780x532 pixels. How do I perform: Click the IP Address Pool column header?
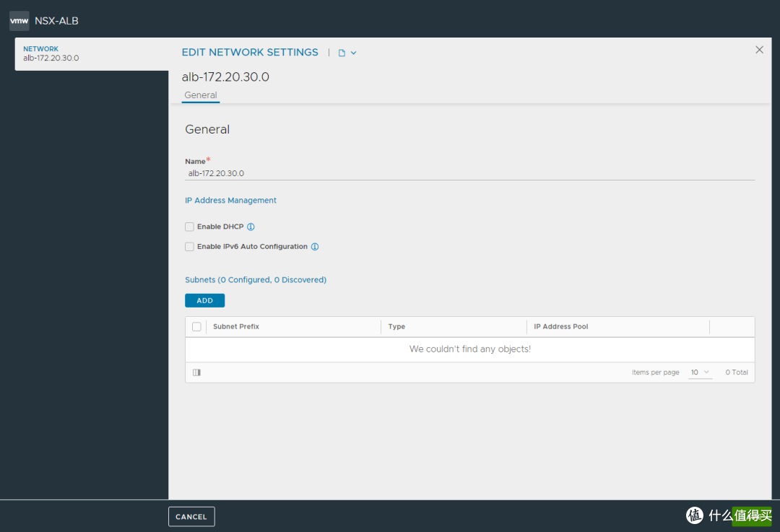[x=560, y=327]
